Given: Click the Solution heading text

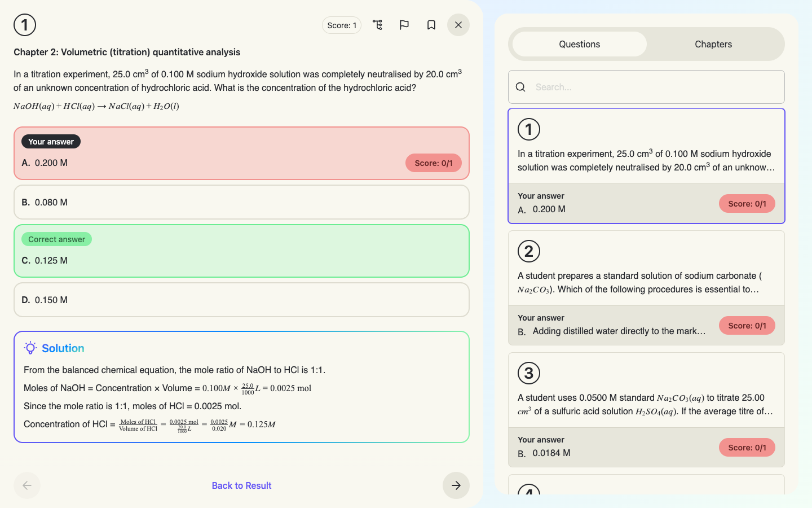Looking at the screenshot, I should pos(63,348).
